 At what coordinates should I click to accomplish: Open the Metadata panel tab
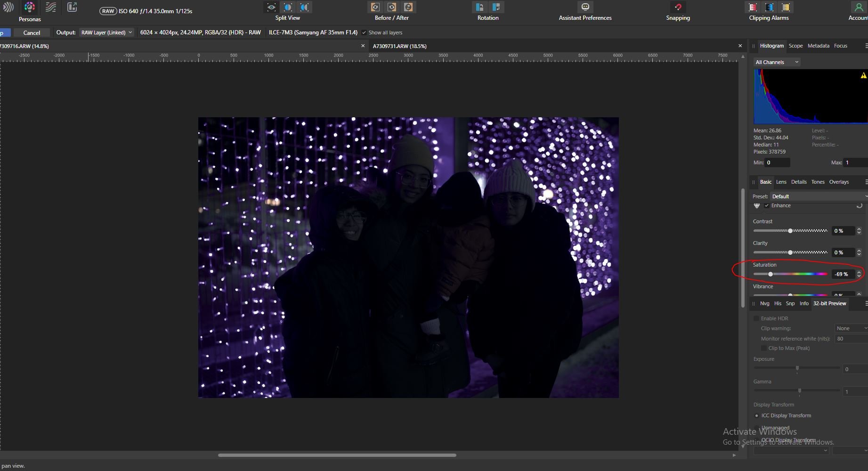point(818,46)
